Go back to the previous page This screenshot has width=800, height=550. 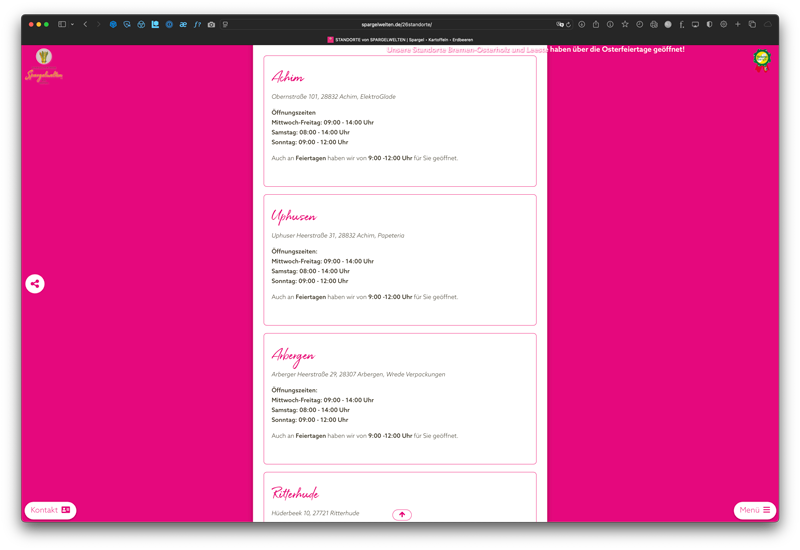click(85, 24)
